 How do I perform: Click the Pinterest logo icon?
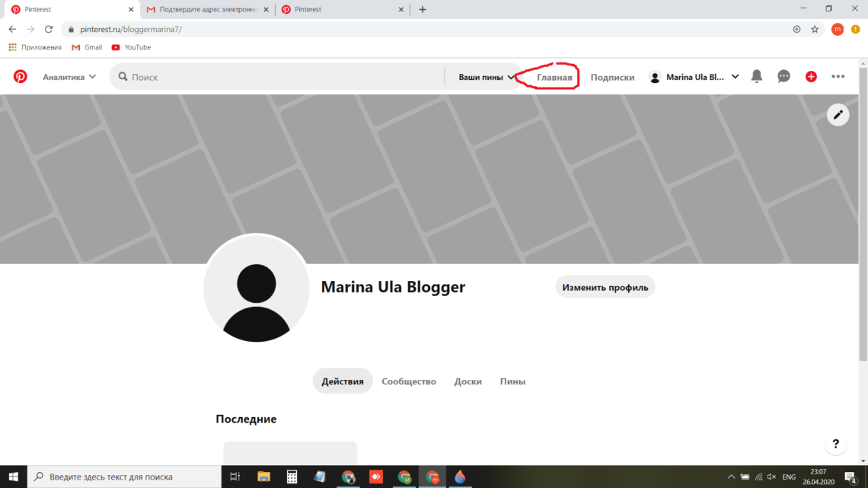point(21,76)
